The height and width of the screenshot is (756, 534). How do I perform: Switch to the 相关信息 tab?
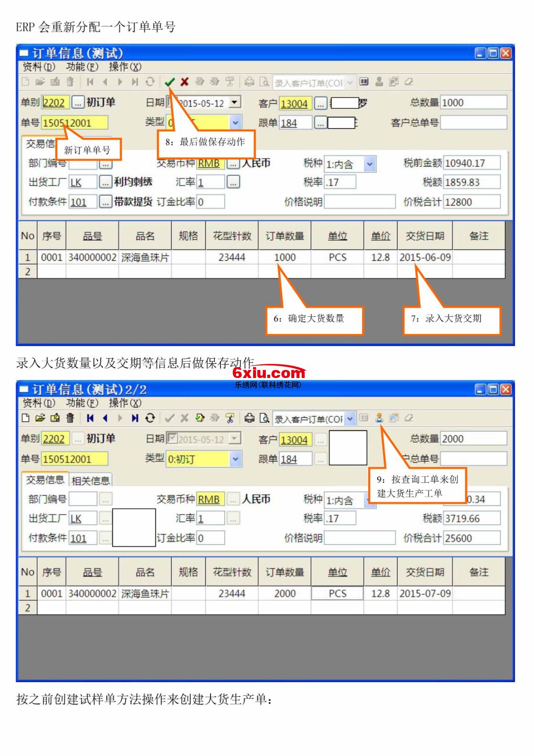[x=91, y=481]
